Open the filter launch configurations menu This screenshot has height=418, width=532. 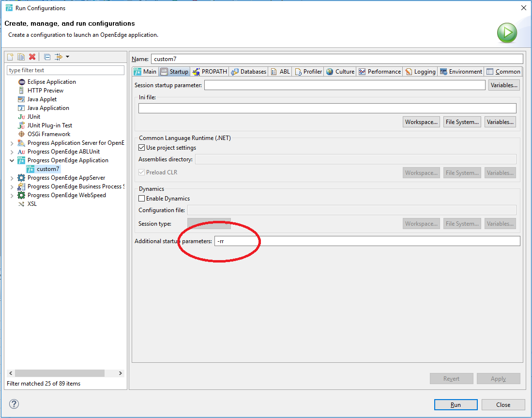[62, 57]
